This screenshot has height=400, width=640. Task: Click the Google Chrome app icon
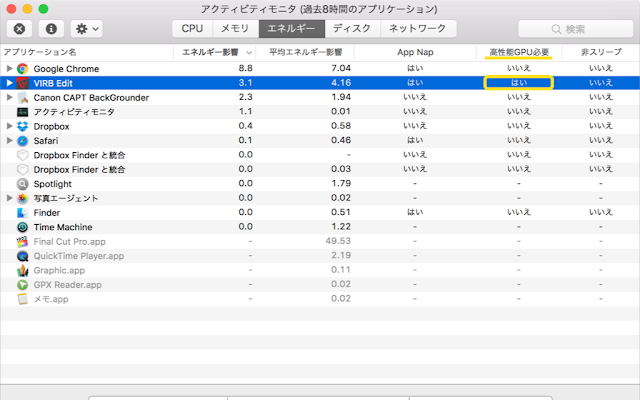[22, 69]
